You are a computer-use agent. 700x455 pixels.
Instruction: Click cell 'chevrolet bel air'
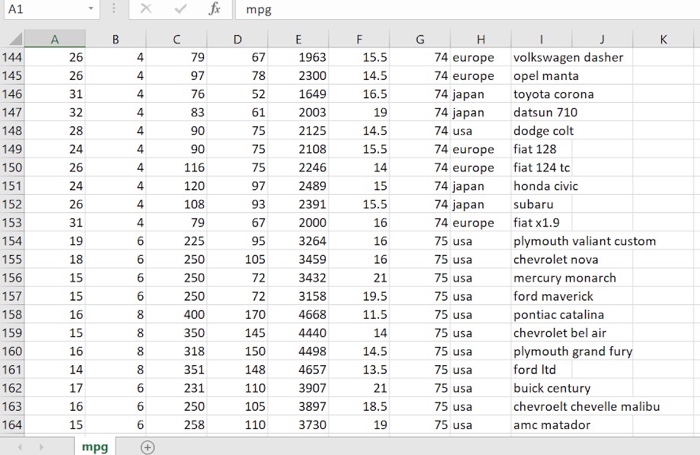point(559,333)
